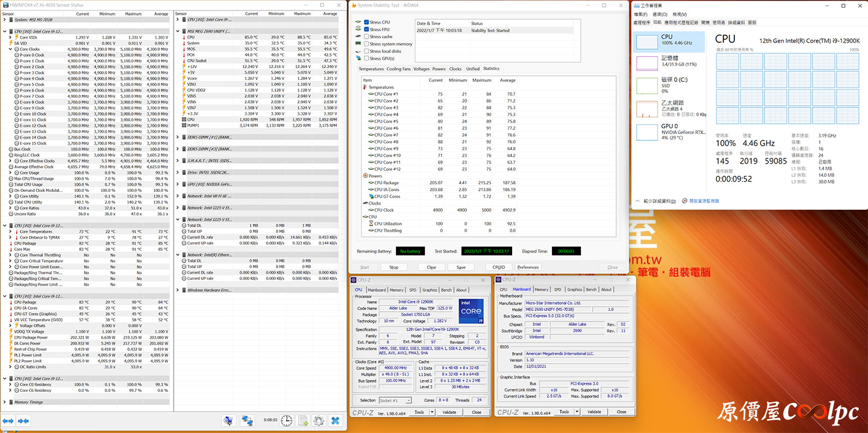Click Intel Core i9 logo in CPU-Z
Image resolution: width=868 pixels, height=433 pixels.
click(470, 311)
